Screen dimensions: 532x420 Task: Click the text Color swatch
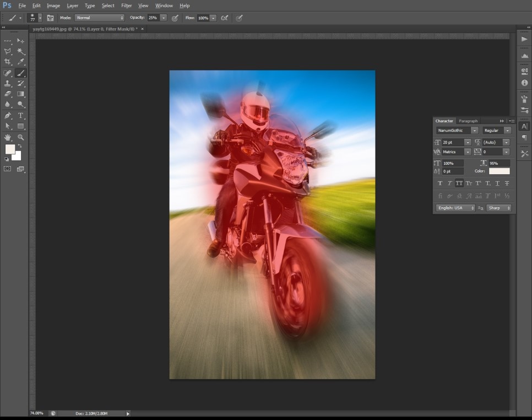499,171
